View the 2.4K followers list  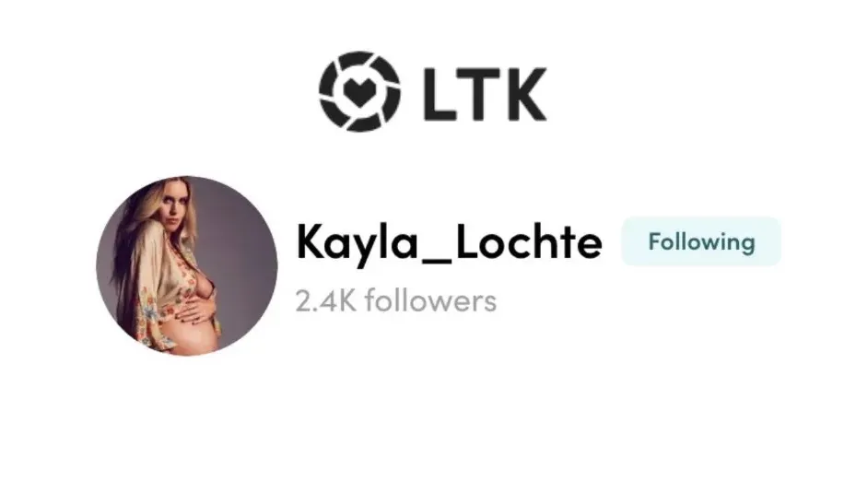coord(396,300)
